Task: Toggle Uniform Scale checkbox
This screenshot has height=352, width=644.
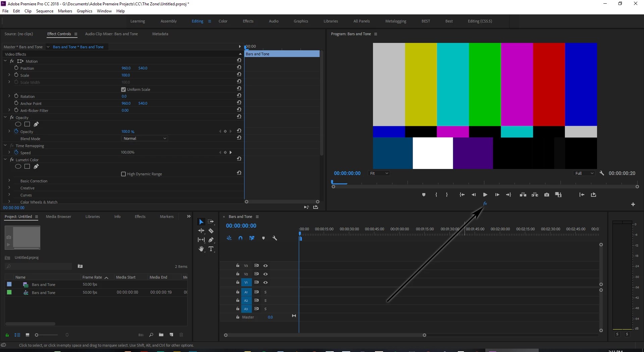Action: (123, 90)
